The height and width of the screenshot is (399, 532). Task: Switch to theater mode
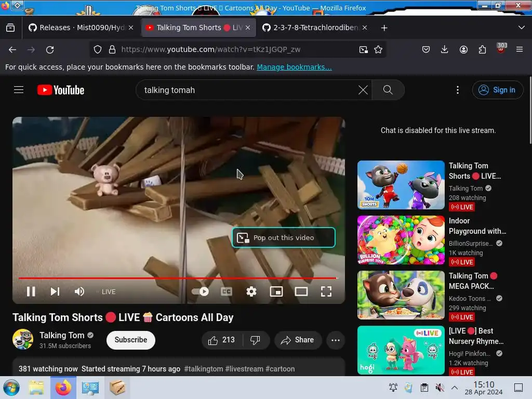pos(301,291)
